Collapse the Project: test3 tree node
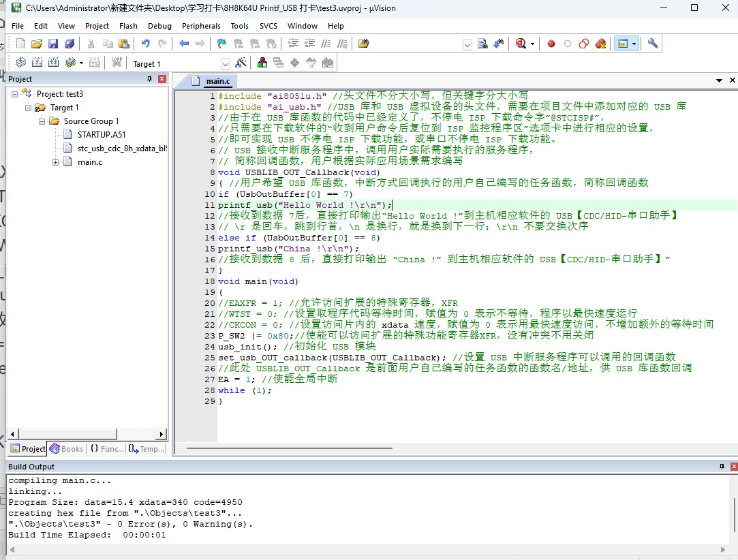738x560 pixels. pyautogui.click(x=14, y=94)
